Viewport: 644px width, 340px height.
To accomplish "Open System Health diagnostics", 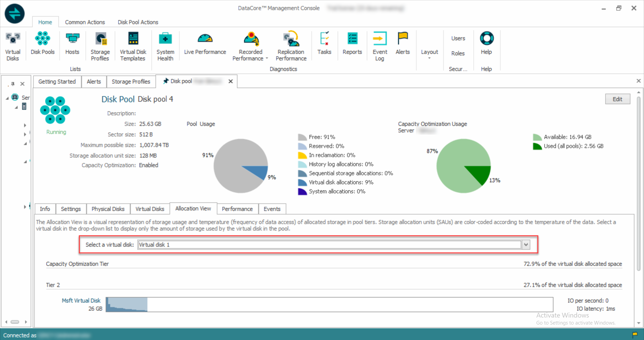I will (165, 46).
